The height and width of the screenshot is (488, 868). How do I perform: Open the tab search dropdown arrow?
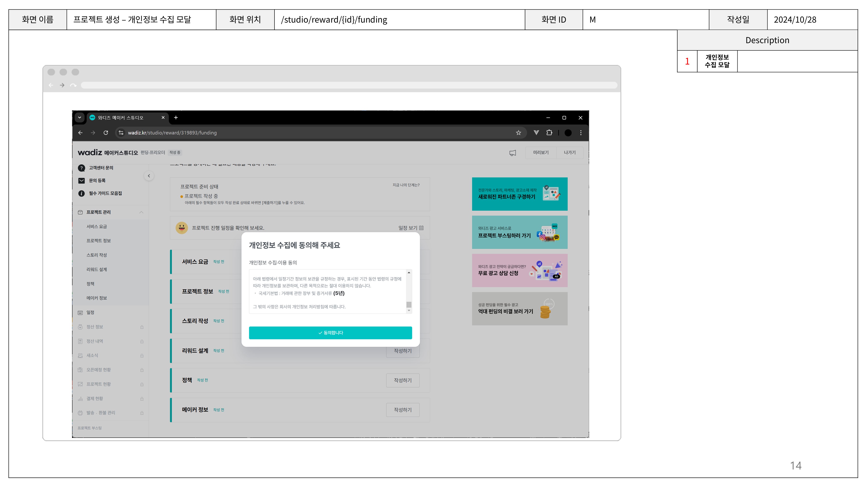79,118
